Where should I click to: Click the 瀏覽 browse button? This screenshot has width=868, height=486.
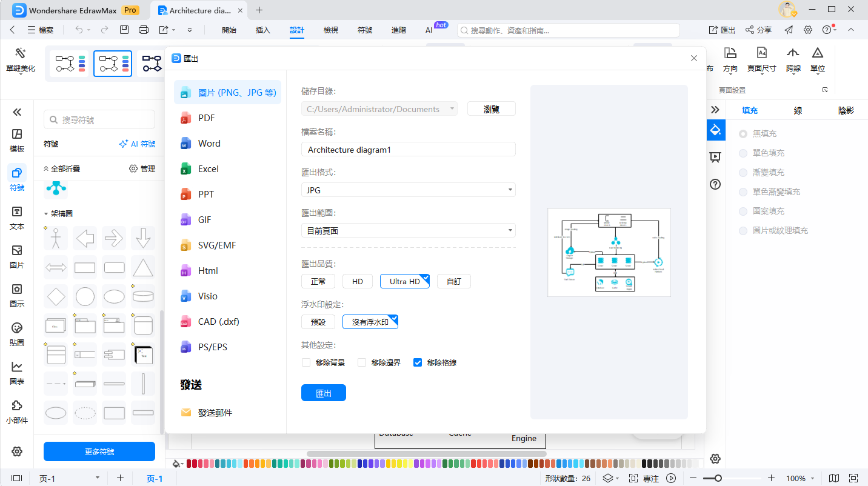[491, 109]
